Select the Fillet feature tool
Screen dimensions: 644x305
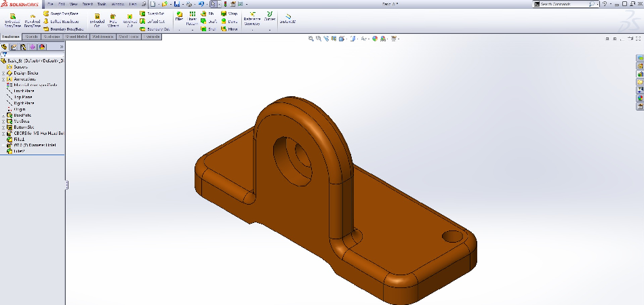(179, 17)
